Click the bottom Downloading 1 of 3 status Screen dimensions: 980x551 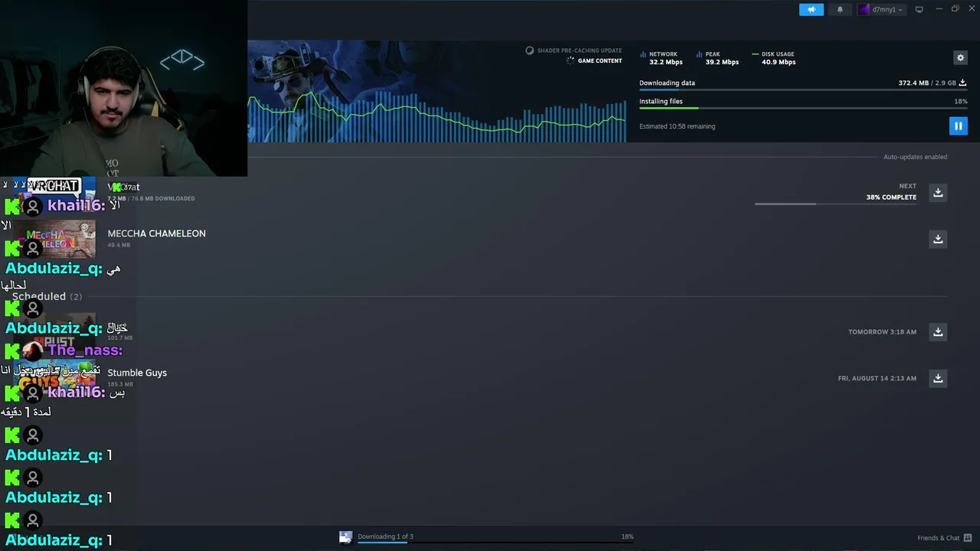pyautogui.click(x=385, y=536)
